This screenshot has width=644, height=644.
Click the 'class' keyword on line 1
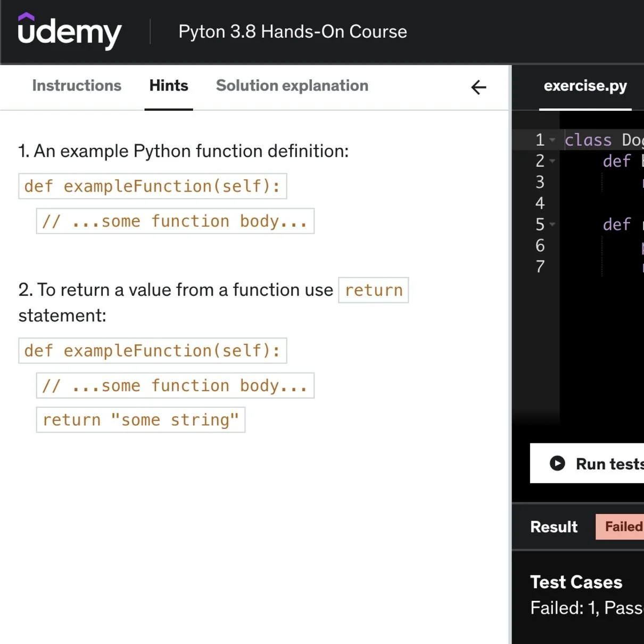point(588,140)
